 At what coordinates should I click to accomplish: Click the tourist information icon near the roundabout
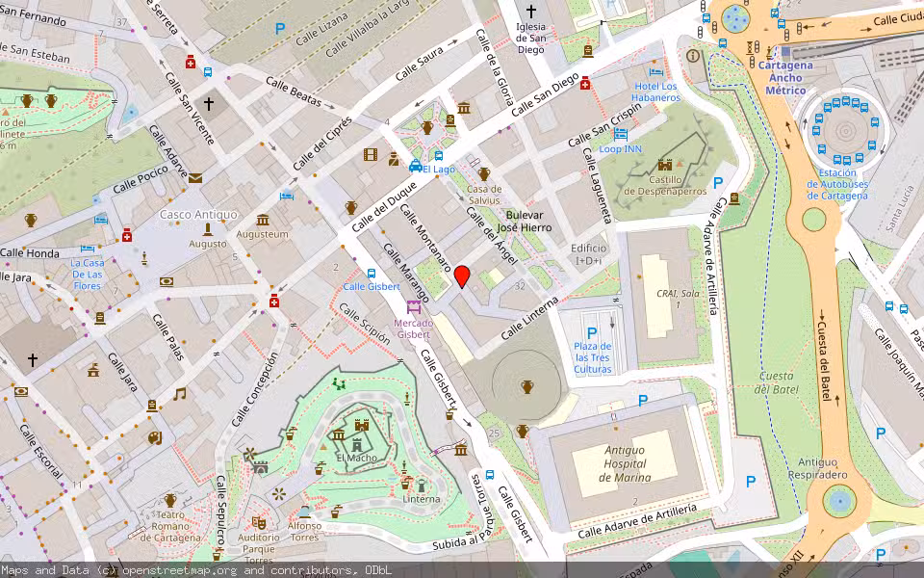click(x=693, y=55)
